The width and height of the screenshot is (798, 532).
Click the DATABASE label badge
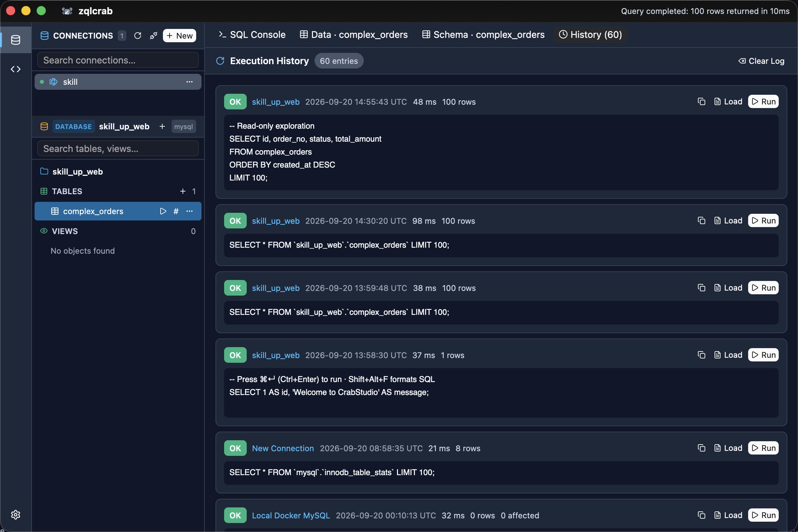pos(73,127)
